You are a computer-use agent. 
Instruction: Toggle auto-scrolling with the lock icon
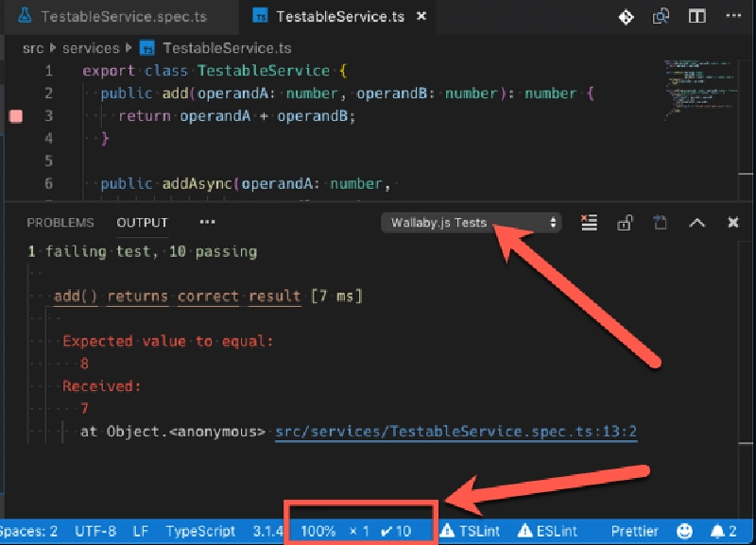point(624,222)
